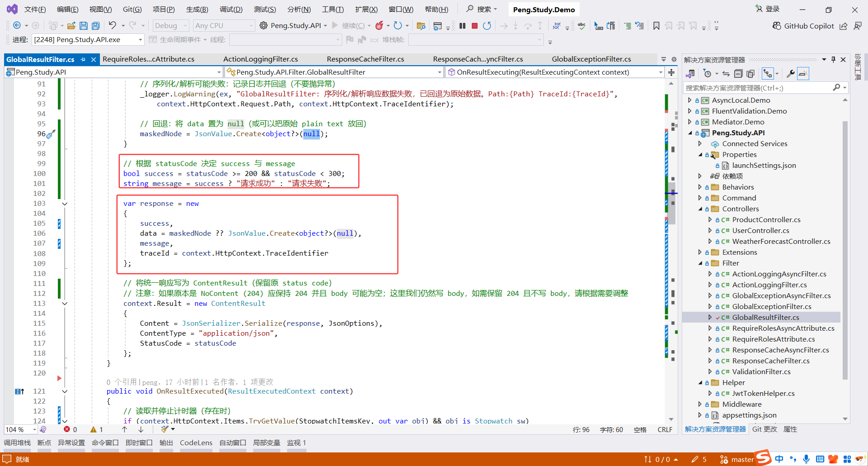The height and width of the screenshot is (466, 868).
Task: Expand the Behaviors folder
Action: tap(700, 187)
